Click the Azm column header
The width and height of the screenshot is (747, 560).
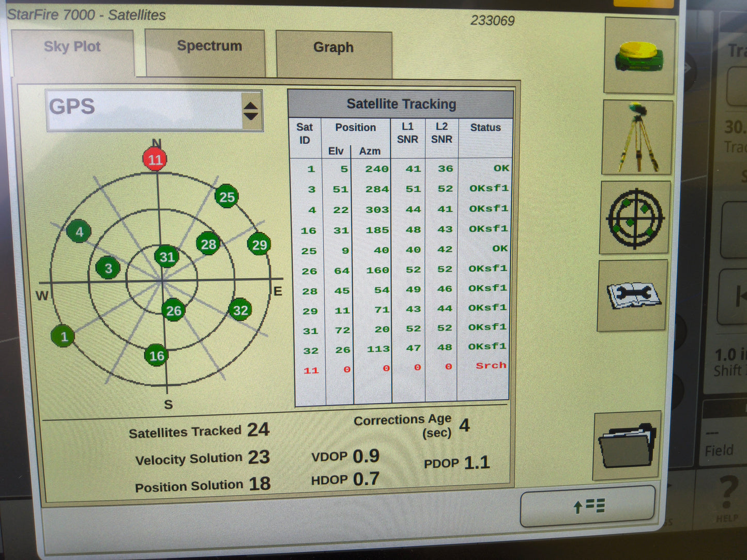pyautogui.click(x=370, y=151)
